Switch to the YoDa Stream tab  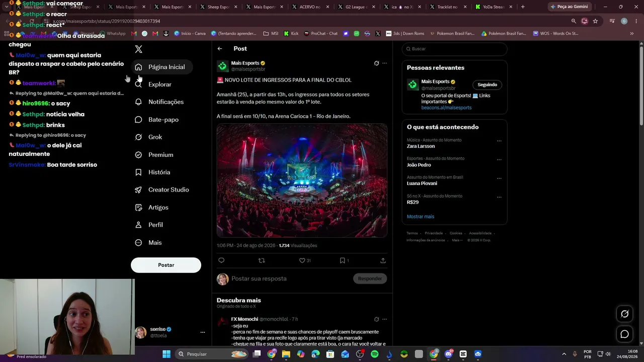click(492, 7)
